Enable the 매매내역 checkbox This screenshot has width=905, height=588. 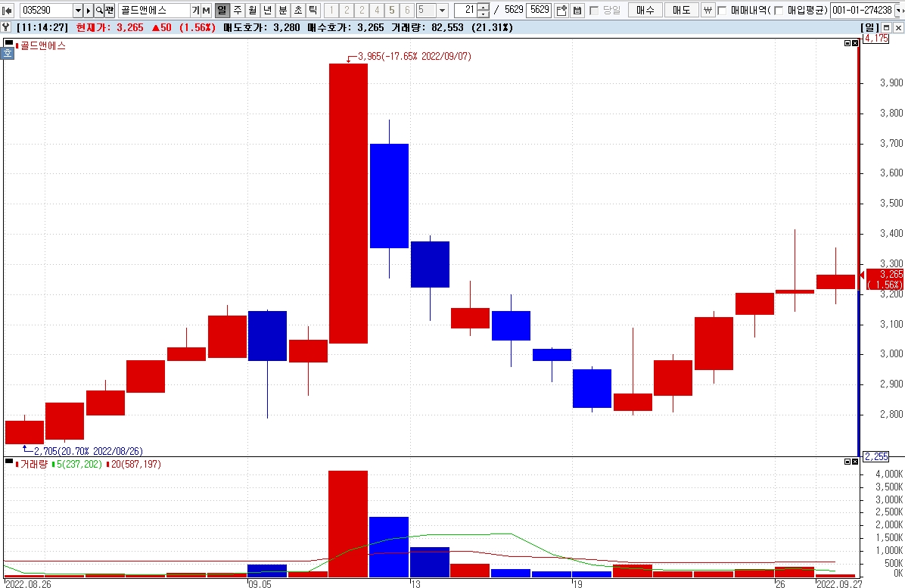722,11
